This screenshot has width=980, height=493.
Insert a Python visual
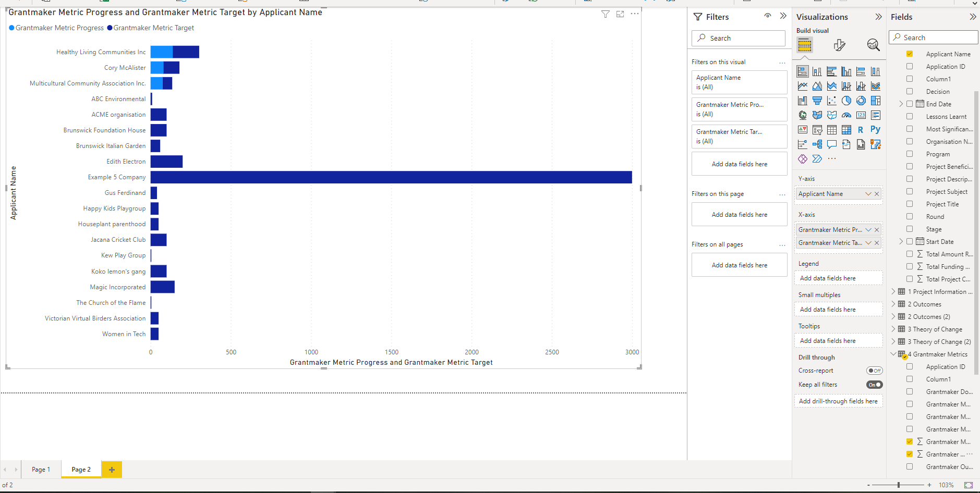pyautogui.click(x=875, y=129)
